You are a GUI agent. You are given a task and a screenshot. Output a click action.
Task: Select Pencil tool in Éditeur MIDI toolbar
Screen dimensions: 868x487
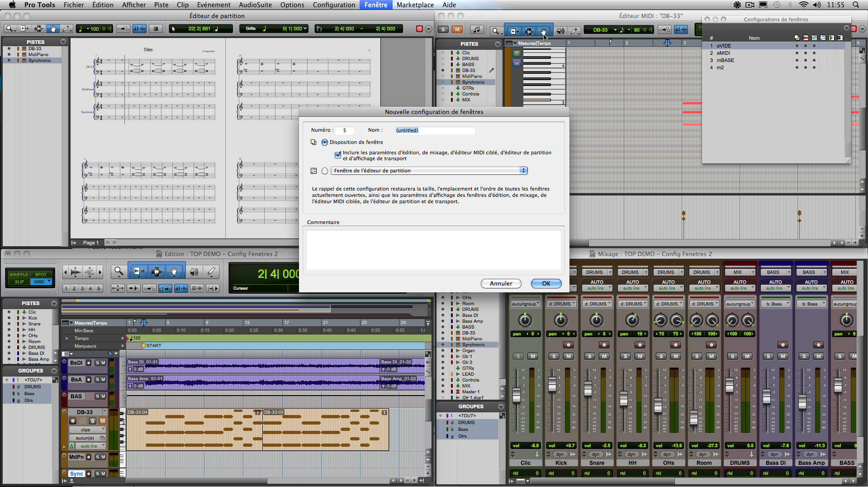(x=574, y=31)
